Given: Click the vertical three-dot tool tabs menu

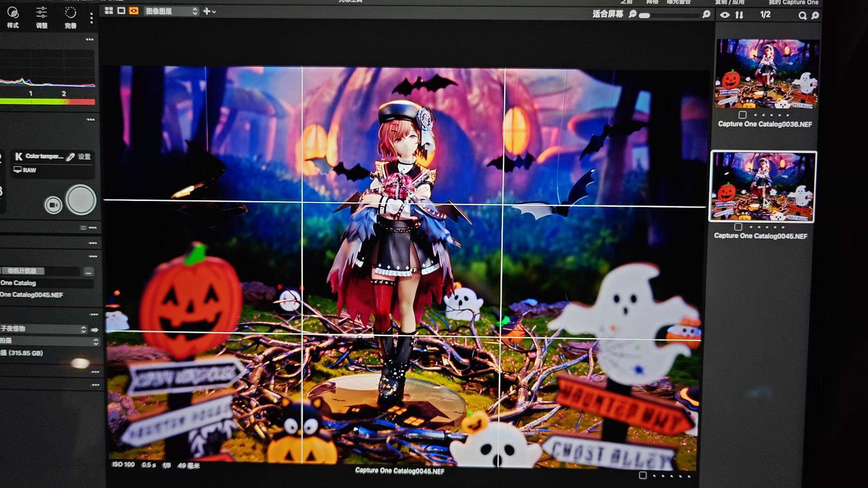Looking at the screenshot, I should (91, 18).
